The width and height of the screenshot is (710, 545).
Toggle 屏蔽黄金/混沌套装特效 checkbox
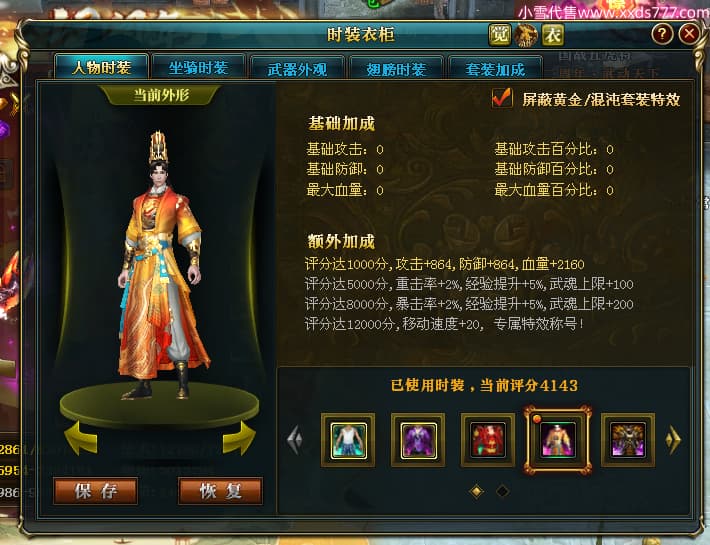[x=502, y=98]
